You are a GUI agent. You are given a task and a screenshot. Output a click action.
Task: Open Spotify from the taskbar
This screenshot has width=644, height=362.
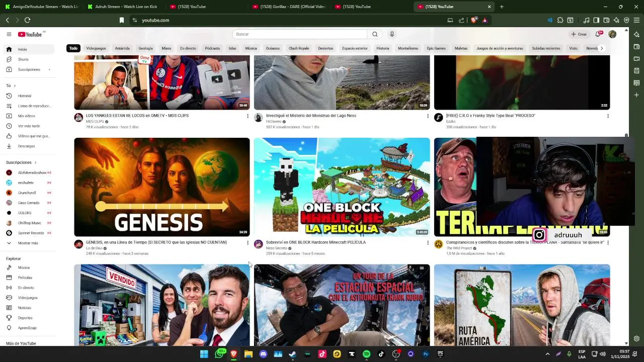coord(366,354)
